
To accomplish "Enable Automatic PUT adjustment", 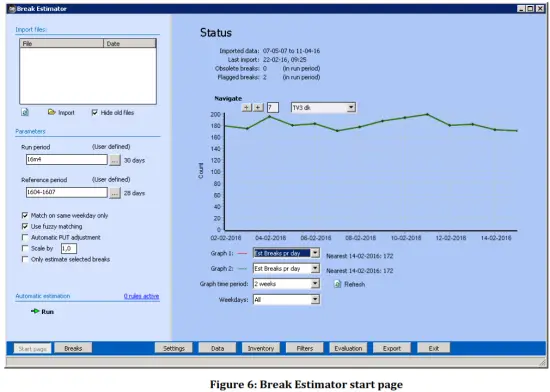I will pos(25,237).
